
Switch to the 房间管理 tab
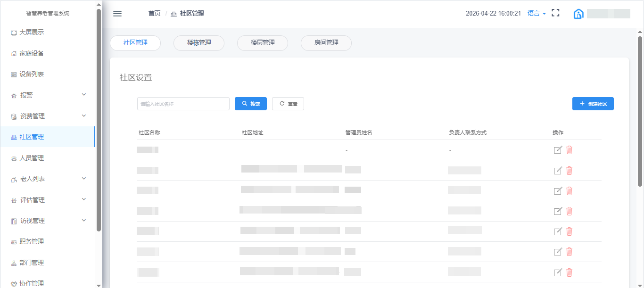point(326,43)
